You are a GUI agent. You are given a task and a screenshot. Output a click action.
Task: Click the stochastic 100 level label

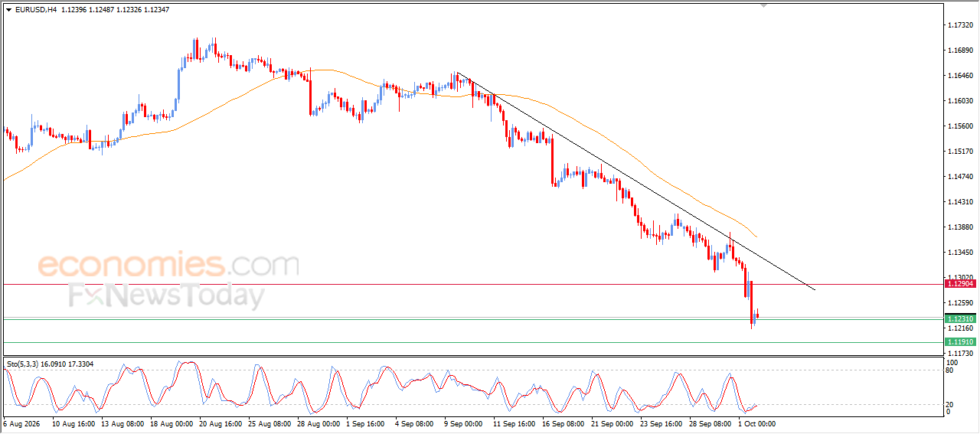(x=952, y=363)
